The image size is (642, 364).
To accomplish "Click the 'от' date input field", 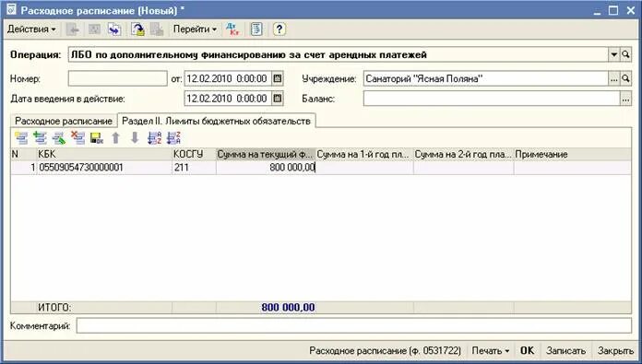I will click(x=228, y=78).
